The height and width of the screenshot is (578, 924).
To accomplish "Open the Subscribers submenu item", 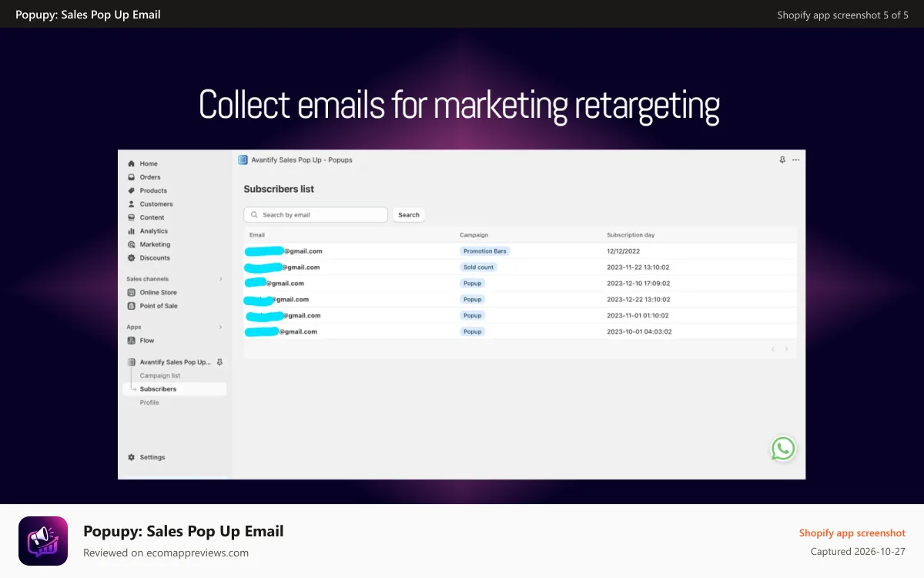I will click(175, 389).
